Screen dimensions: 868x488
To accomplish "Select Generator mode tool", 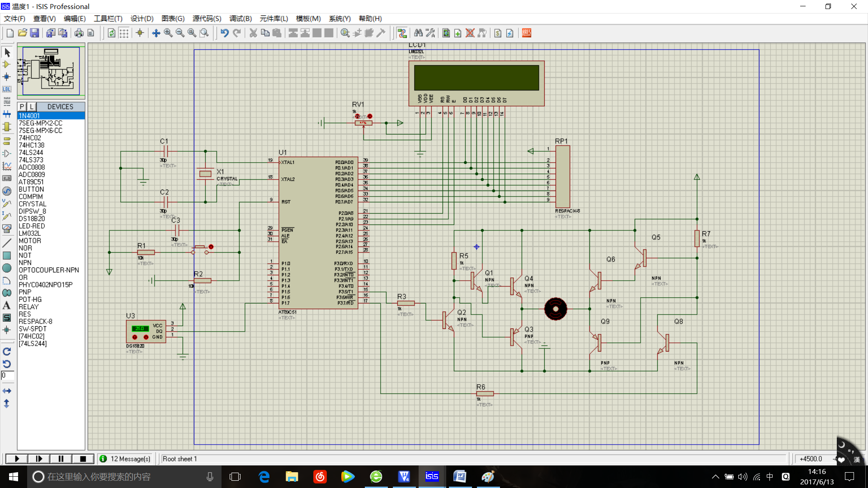I will click(x=7, y=191).
